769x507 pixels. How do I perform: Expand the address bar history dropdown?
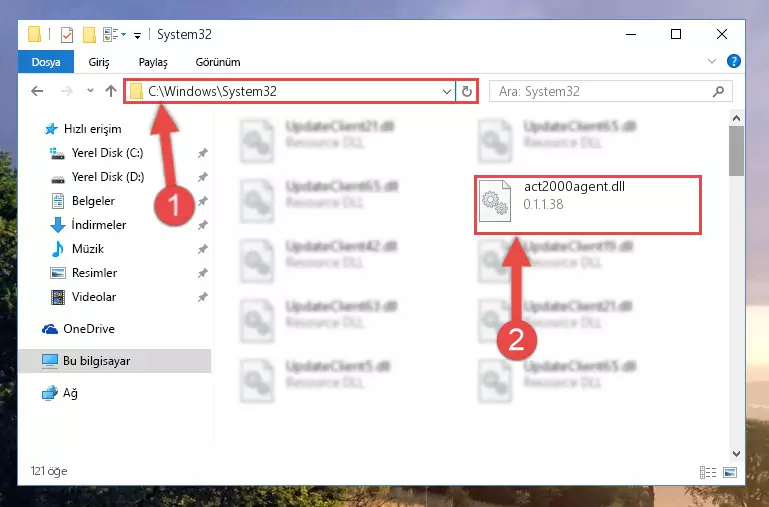[x=446, y=92]
